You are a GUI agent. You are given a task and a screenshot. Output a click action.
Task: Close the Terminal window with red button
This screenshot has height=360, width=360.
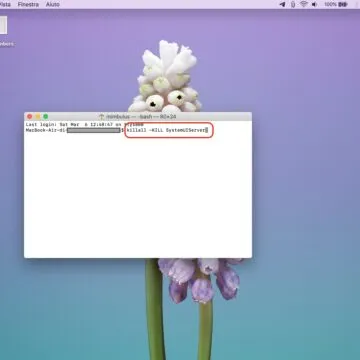[x=30, y=117]
